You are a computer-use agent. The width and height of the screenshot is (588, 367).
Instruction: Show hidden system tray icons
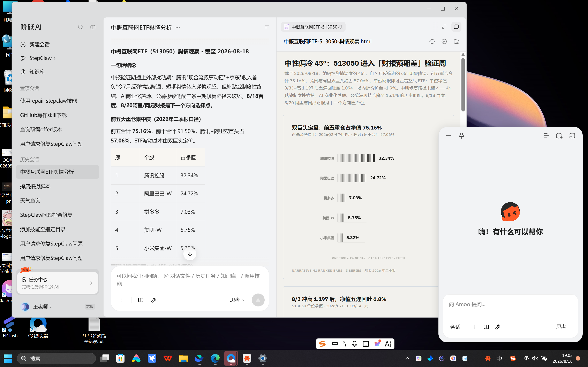click(x=407, y=359)
